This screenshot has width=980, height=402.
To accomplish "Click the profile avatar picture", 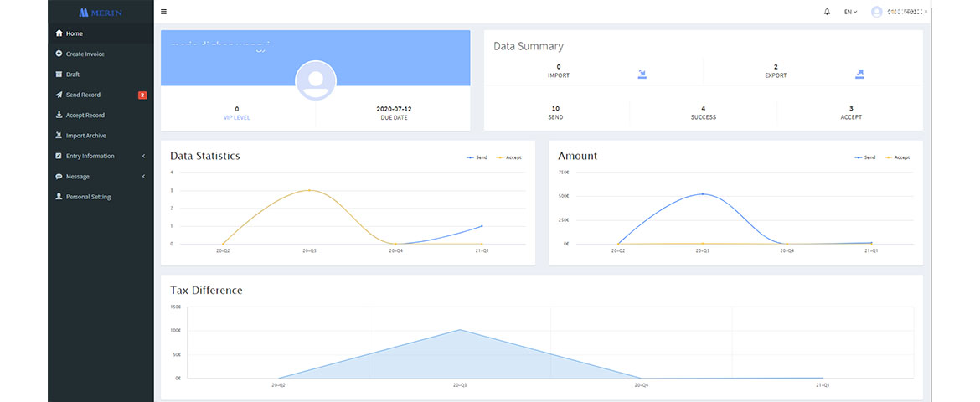I will click(316, 81).
